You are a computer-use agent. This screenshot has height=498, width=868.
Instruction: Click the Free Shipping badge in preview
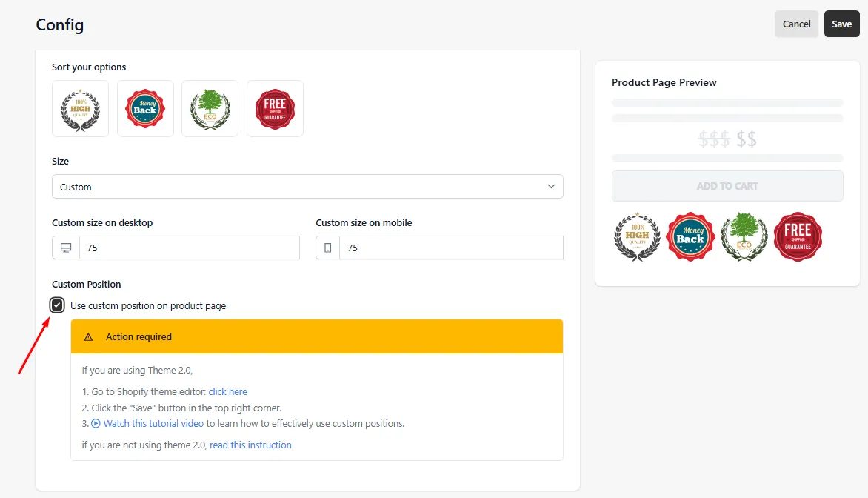point(798,236)
